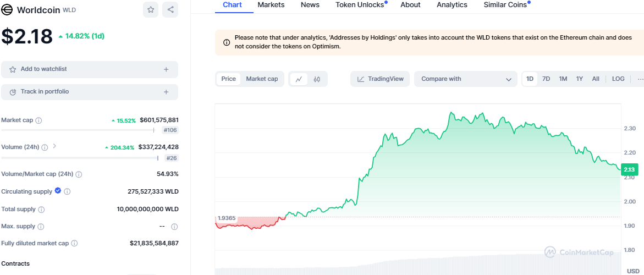Click the pie chart icon for Track in portfolio
The width and height of the screenshot is (644, 275).
pos(13,92)
